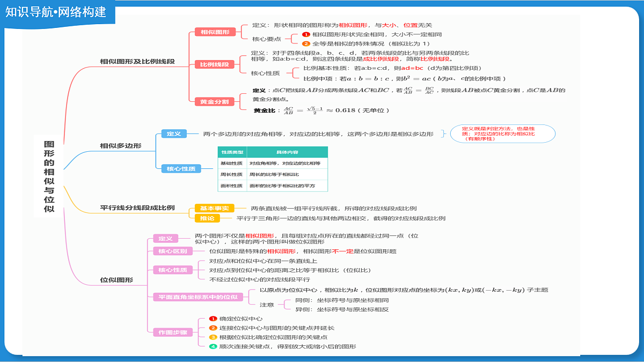The height and width of the screenshot is (362, 644).
Task: Click orange step 2 icon beside 连接位似中心
Action: [x=213, y=328]
